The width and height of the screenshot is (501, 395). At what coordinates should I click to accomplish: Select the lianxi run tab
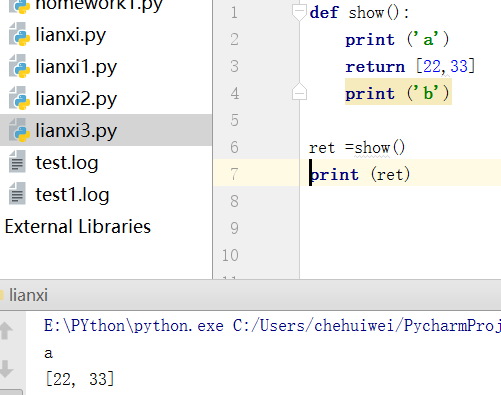tap(28, 295)
